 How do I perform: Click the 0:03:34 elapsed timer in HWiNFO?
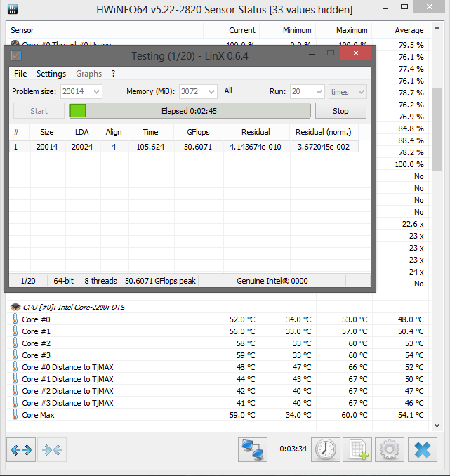(293, 449)
